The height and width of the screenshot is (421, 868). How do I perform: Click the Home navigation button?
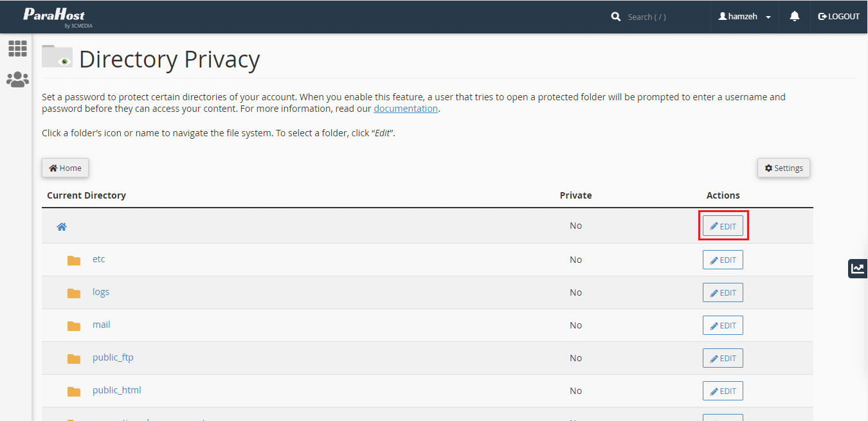point(65,168)
